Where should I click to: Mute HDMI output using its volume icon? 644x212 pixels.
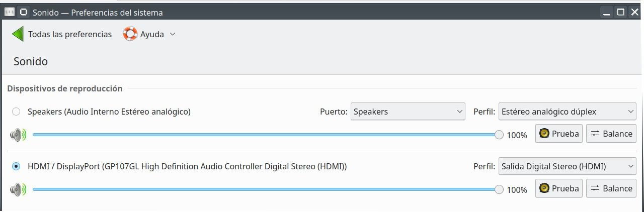point(18,189)
